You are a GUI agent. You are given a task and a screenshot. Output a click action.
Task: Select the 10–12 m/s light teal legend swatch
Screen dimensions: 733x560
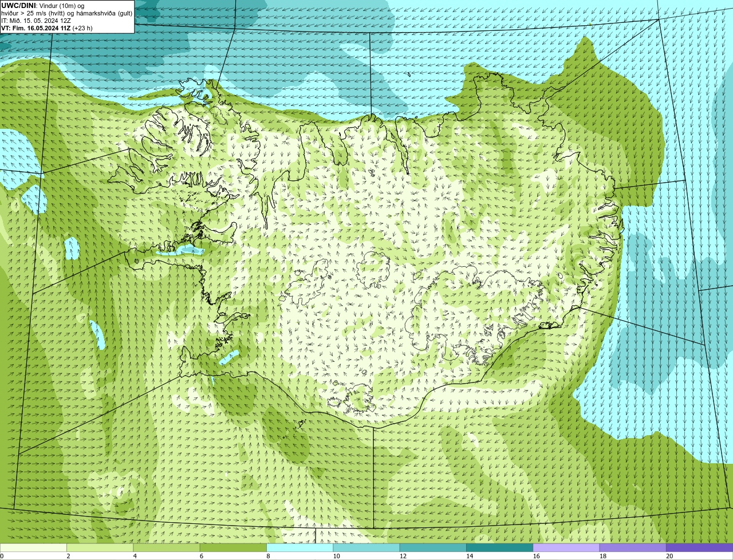click(366, 548)
